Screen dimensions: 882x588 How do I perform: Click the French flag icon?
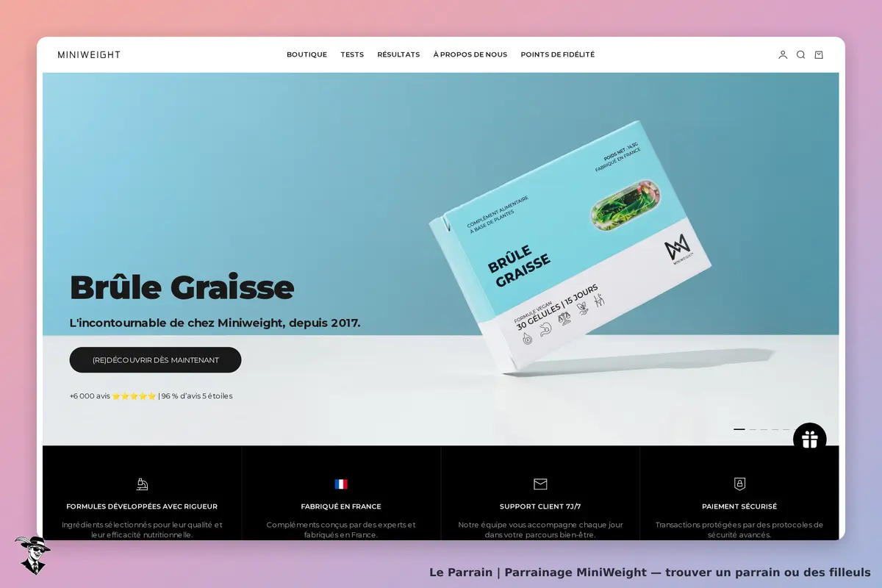(341, 484)
